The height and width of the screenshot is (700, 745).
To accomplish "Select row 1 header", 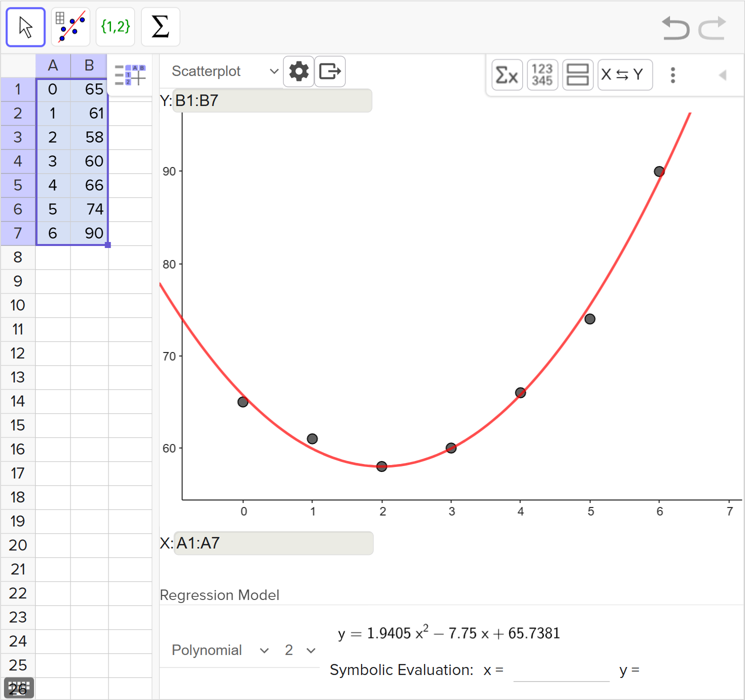I will 18,89.
